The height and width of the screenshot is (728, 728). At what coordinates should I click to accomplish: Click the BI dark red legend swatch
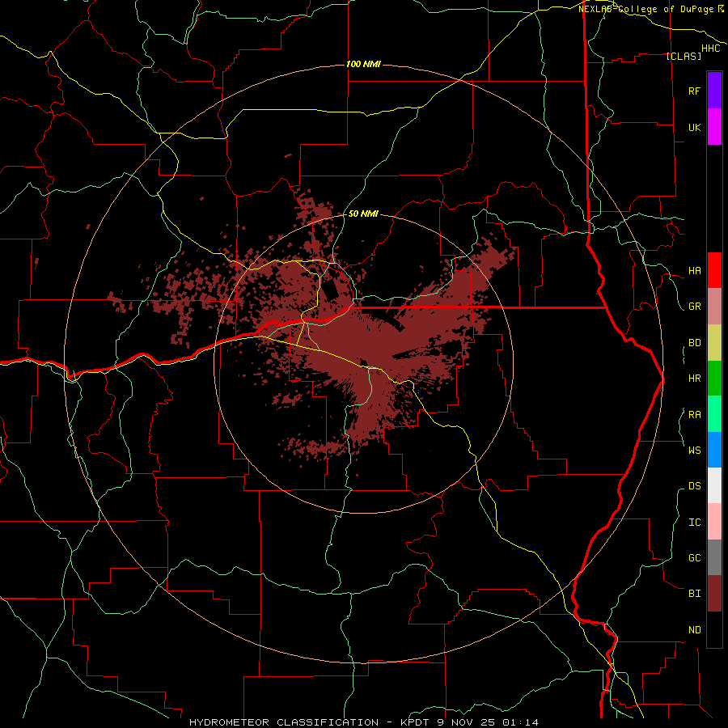pyautogui.click(x=714, y=594)
